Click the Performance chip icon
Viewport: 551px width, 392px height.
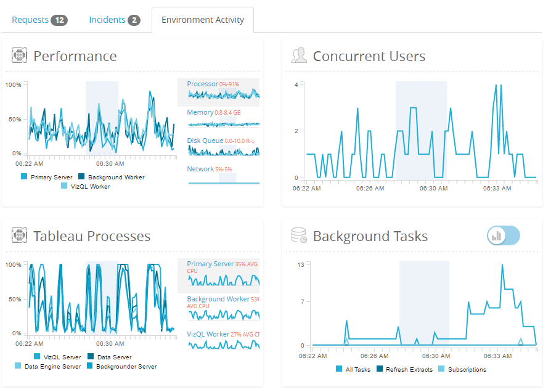click(19, 55)
